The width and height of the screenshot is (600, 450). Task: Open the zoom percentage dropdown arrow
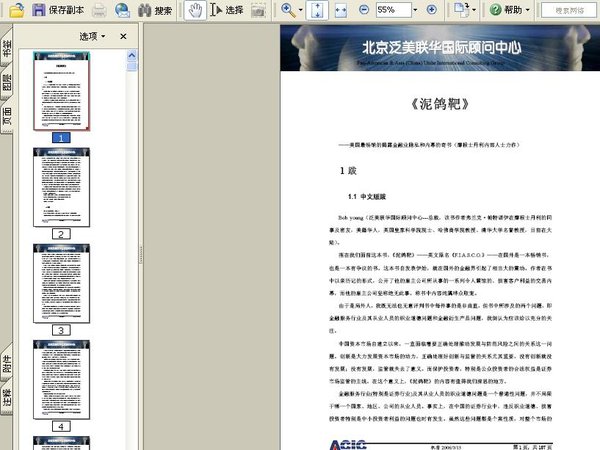415,10
